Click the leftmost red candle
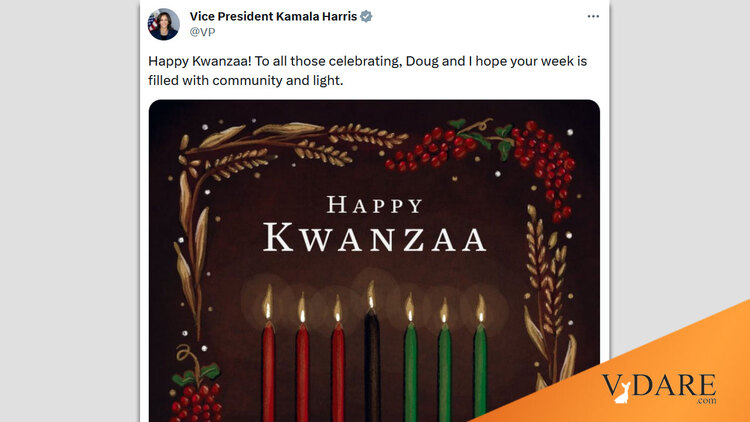Viewport: 750px width, 422px height. [x=268, y=370]
